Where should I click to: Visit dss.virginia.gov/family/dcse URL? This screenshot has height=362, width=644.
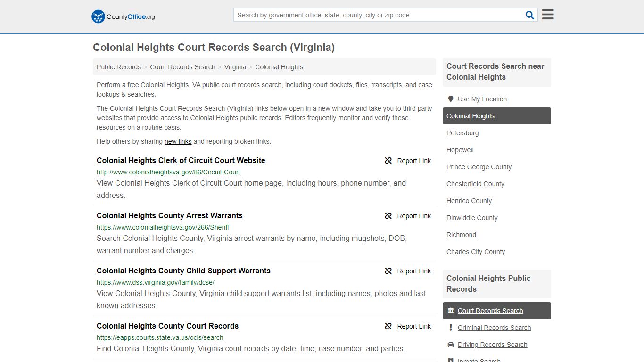[156, 282]
